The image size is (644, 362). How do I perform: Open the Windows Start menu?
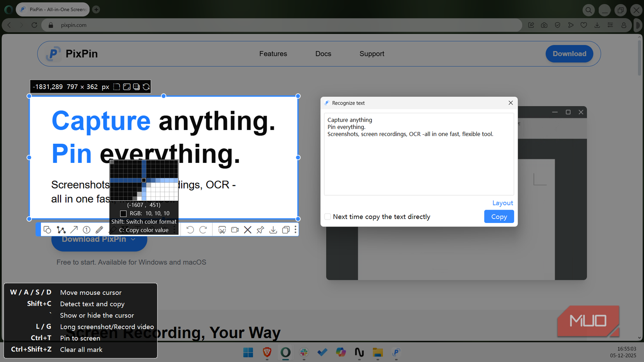248,353
